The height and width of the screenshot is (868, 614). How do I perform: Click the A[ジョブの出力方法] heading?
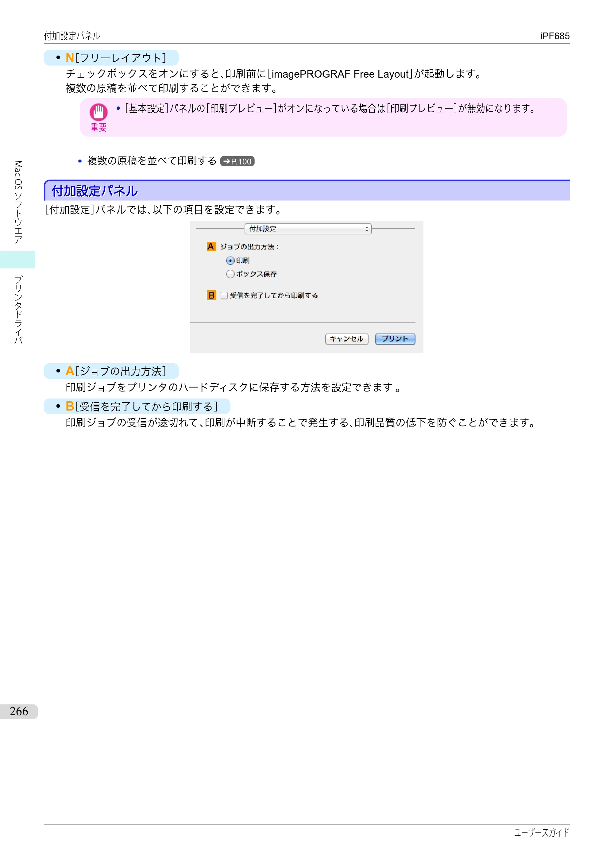116,371
